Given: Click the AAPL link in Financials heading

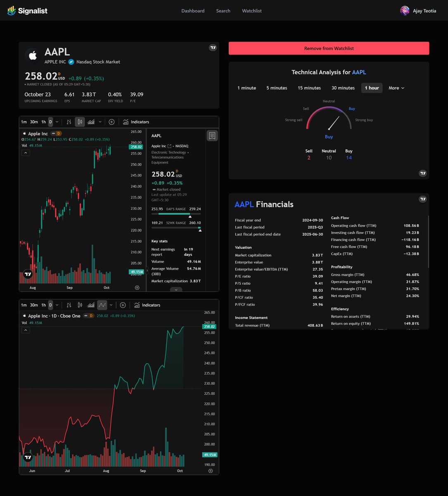Looking at the screenshot, I should 244,204.
